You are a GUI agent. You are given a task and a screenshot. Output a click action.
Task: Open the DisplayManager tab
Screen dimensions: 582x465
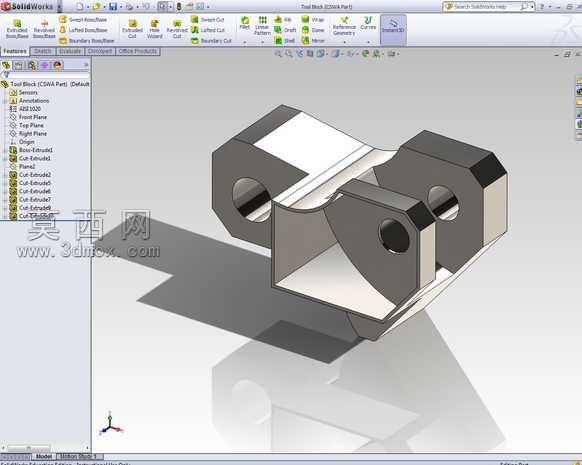coord(57,66)
